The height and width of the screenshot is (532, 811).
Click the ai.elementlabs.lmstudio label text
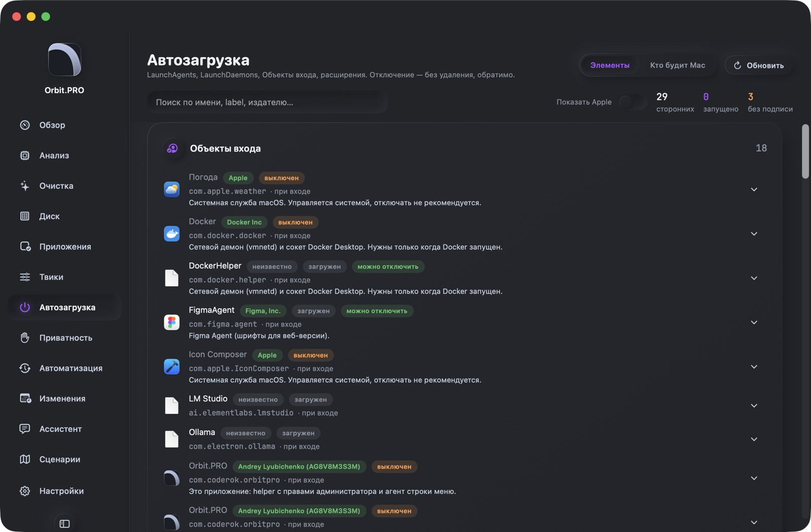point(241,413)
